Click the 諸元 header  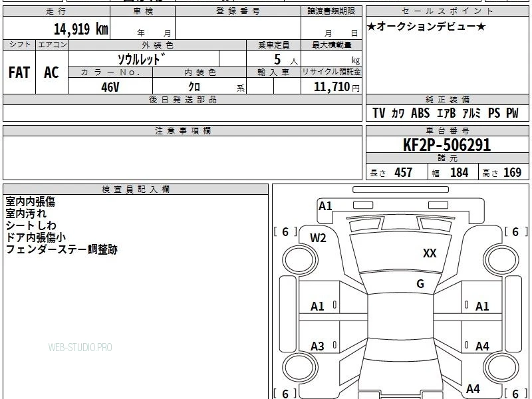pyautogui.click(x=447, y=158)
